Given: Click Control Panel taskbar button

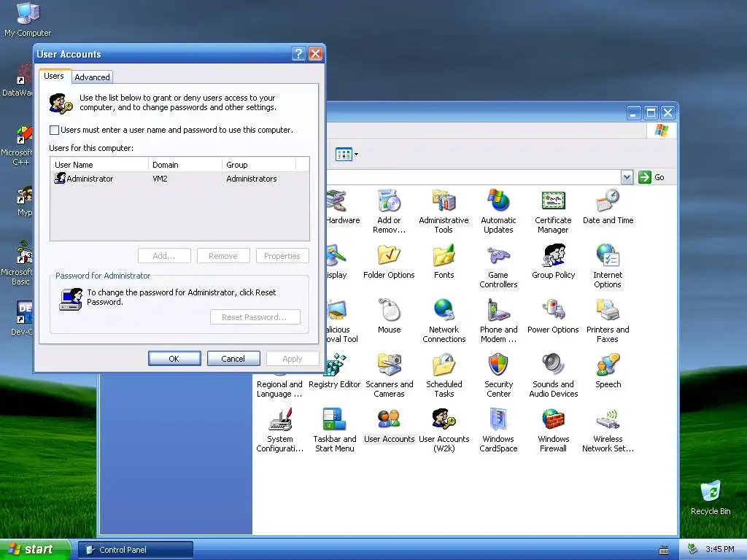Looking at the screenshot, I should pos(135,550).
